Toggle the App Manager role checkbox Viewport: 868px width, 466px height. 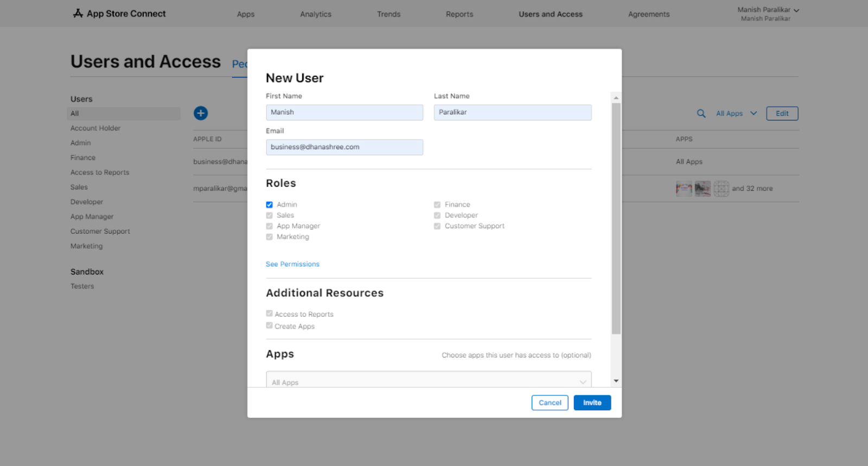(x=269, y=226)
